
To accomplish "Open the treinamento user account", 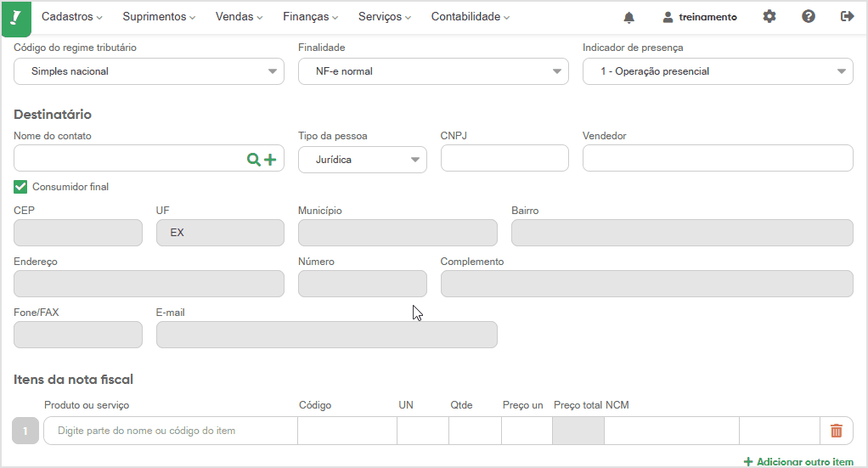I will point(700,17).
